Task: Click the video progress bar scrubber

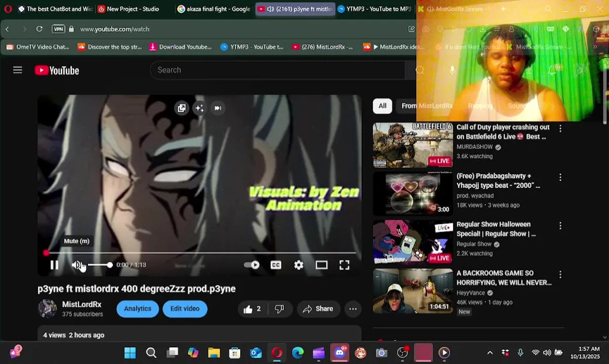Action: pos(47,252)
